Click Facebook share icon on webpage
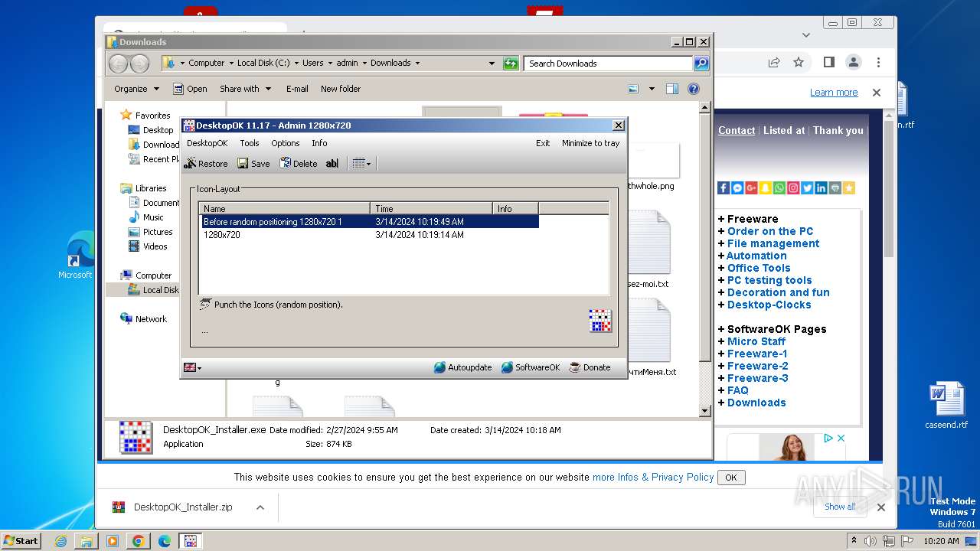Viewport: 980px width, 551px height. [x=724, y=187]
